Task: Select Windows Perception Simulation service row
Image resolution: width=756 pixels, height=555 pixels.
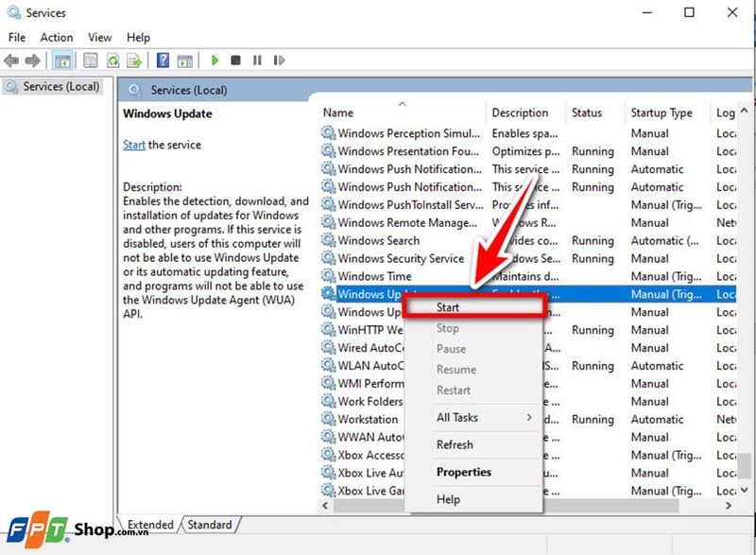Action: click(x=528, y=133)
